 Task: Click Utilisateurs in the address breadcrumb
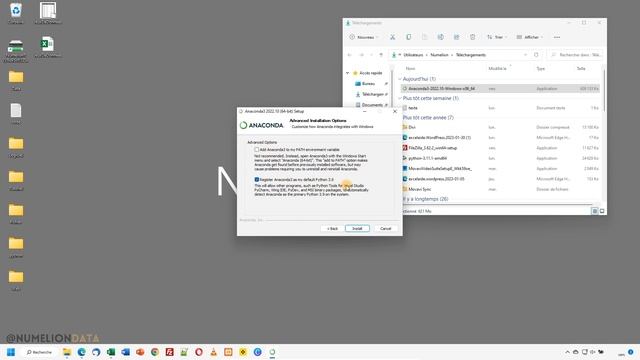(413, 55)
